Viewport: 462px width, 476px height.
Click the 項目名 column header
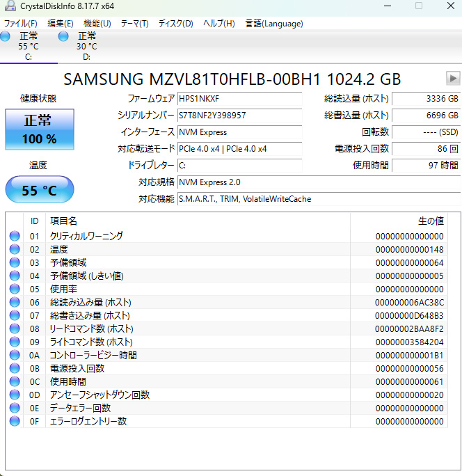[x=64, y=221]
